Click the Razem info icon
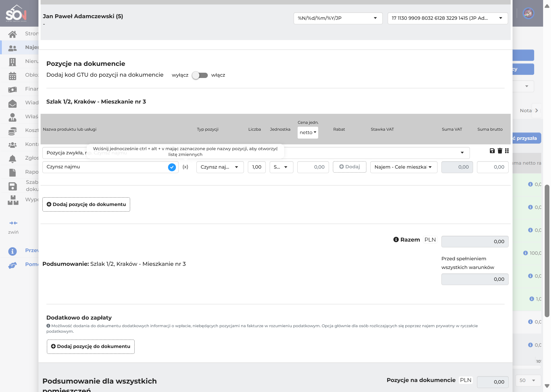 pyautogui.click(x=396, y=239)
